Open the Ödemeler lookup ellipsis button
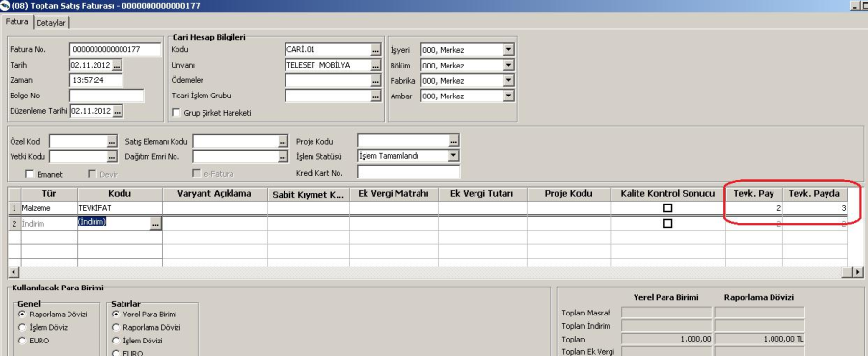The width and height of the screenshot is (868, 356). 376,80
